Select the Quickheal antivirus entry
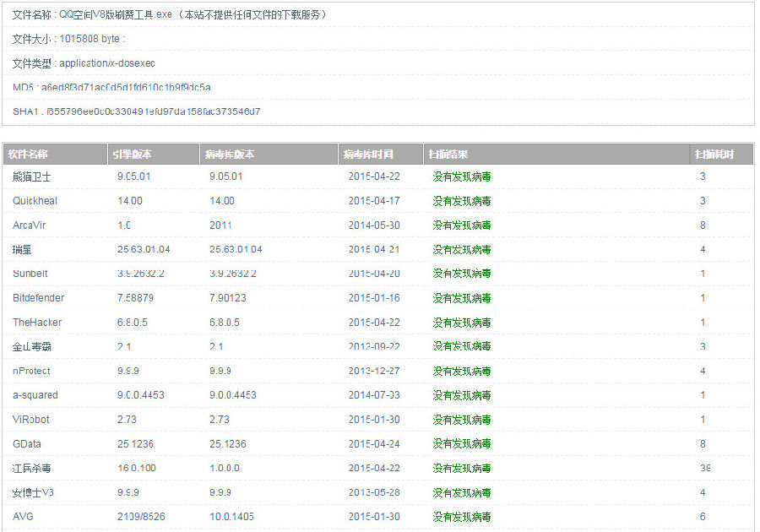 (35, 201)
